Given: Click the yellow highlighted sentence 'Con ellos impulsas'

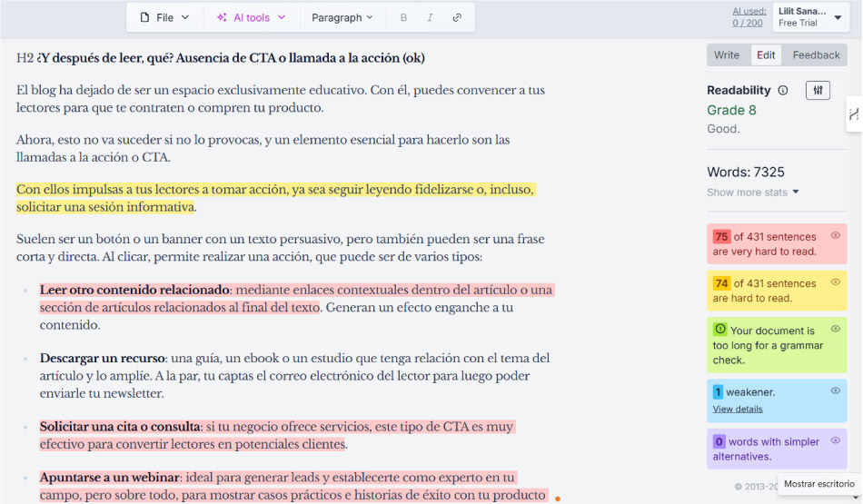Looking at the screenshot, I should click(276, 198).
